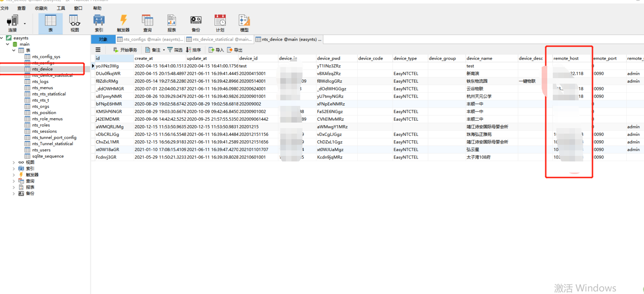Open the hamburger menu above the data grid
This screenshot has height=294, width=644.
coord(98,50)
